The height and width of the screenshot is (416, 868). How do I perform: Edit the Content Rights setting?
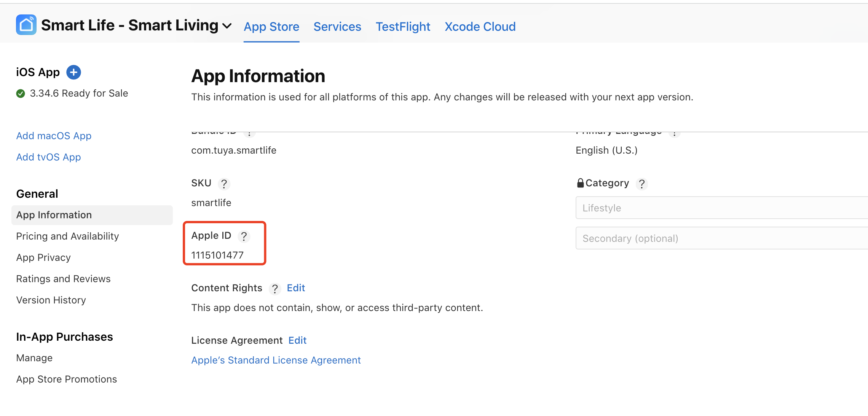296,288
